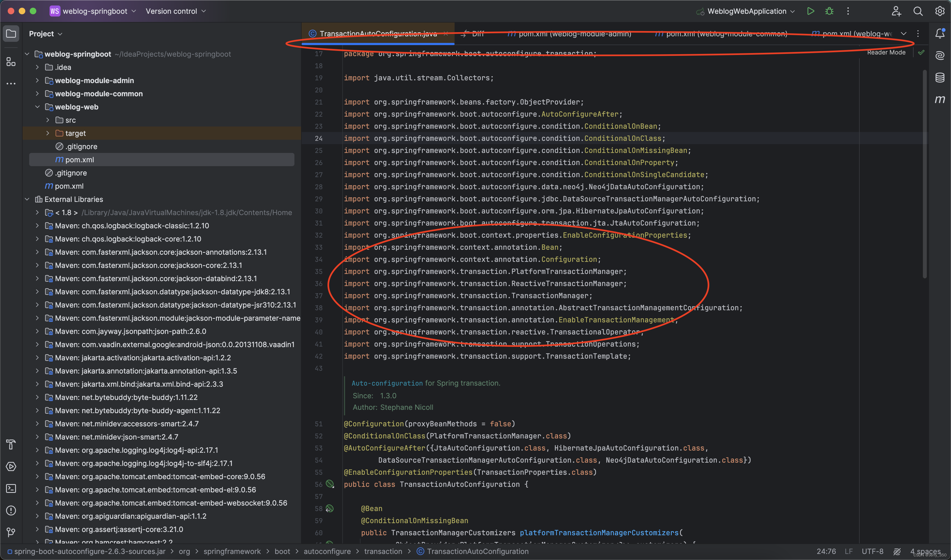Toggle Reader Mode in the editor
Image resolution: width=951 pixels, height=560 pixels.
pos(886,53)
